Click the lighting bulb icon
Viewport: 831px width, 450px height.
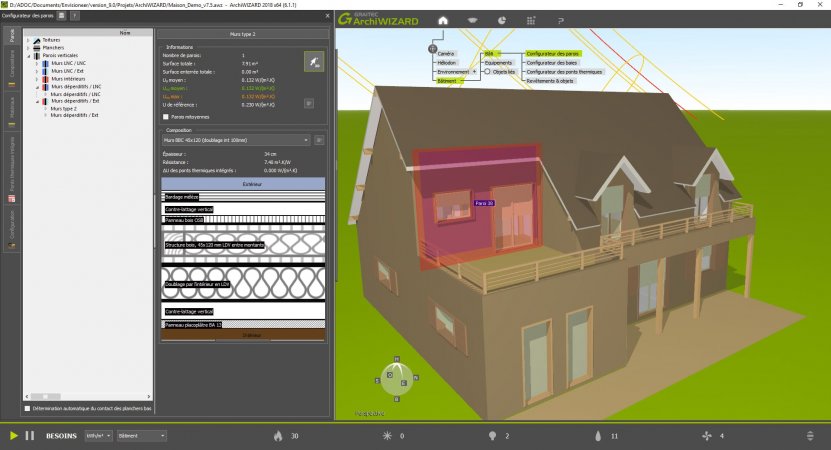coord(492,436)
